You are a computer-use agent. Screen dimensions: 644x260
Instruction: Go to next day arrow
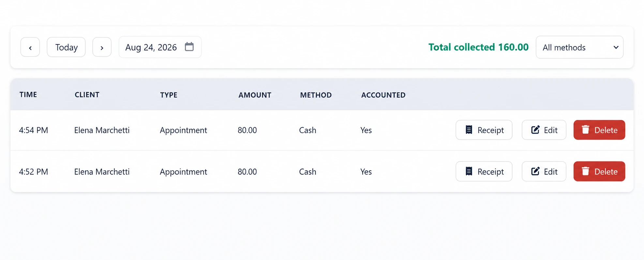(x=102, y=47)
